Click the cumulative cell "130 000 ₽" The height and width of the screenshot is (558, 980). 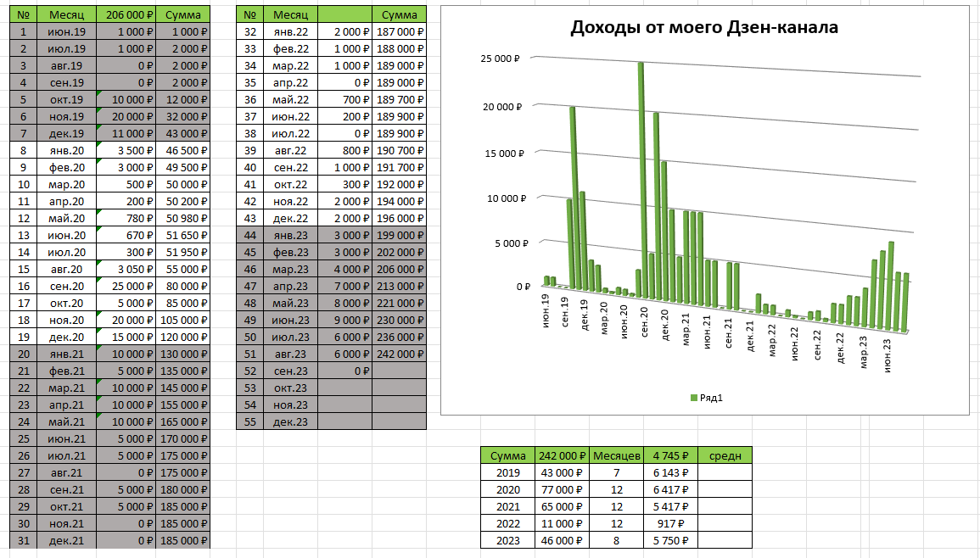(183, 354)
